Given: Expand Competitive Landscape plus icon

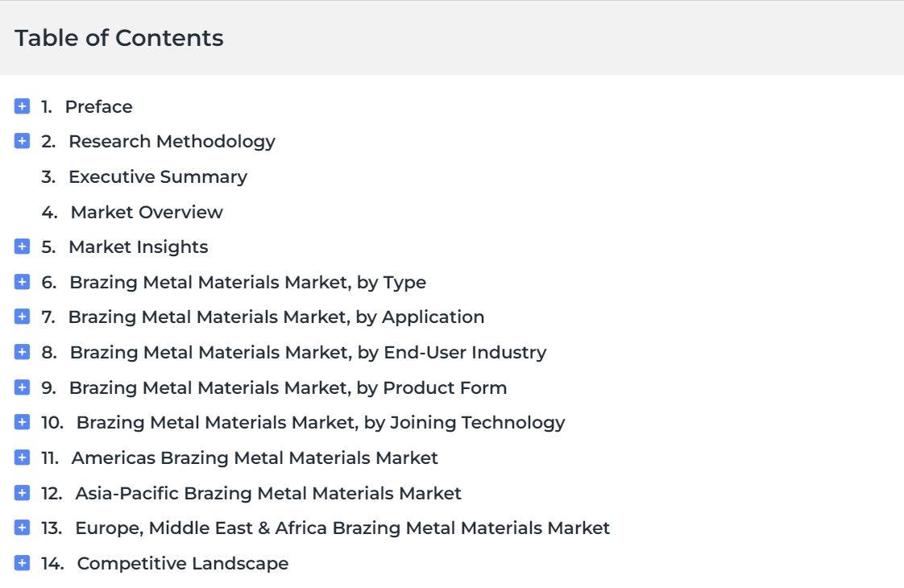Looking at the screenshot, I should tap(22, 563).
